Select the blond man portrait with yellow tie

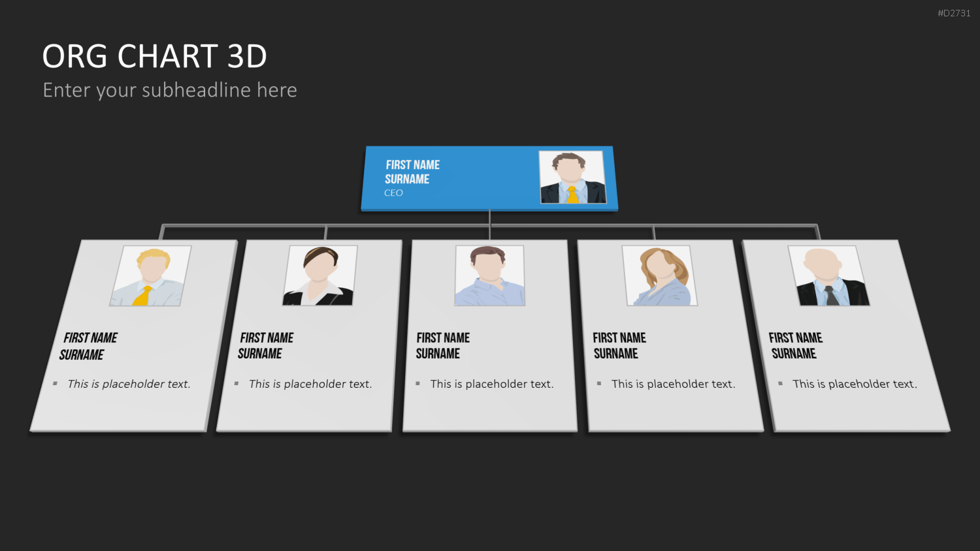click(x=150, y=275)
